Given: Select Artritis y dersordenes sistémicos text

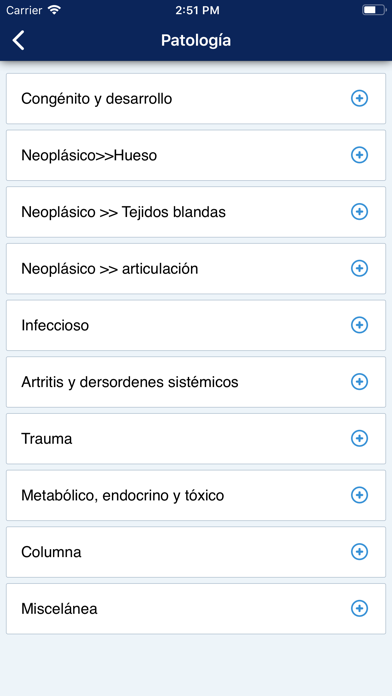Looking at the screenshot, I should coord(130,382).
